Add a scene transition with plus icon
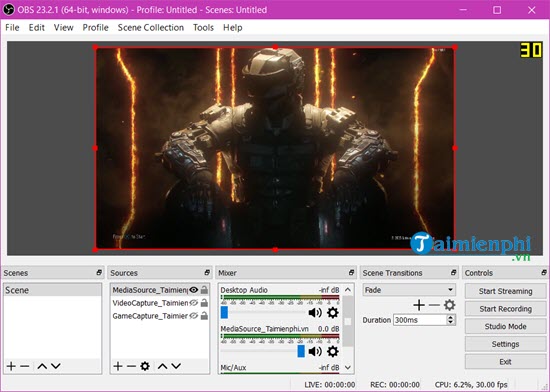The image size is (550, 392). coord(419,305)
